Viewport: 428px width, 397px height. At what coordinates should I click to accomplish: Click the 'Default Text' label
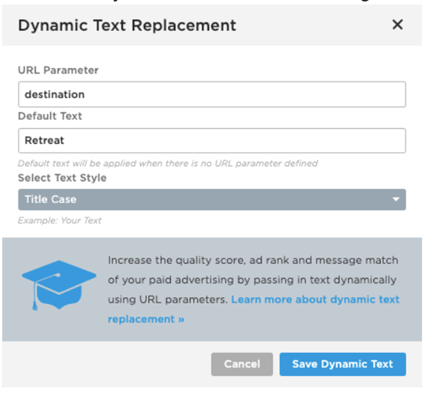(50, 116)
